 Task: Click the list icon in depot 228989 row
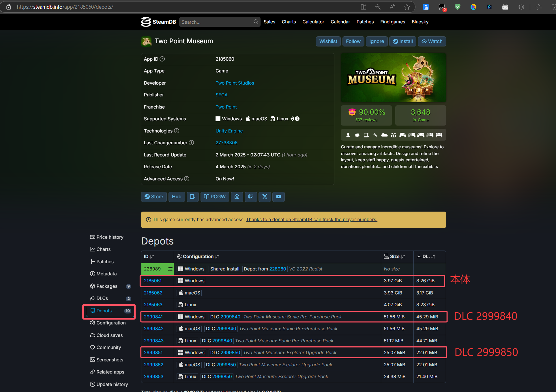coord(170,269)
